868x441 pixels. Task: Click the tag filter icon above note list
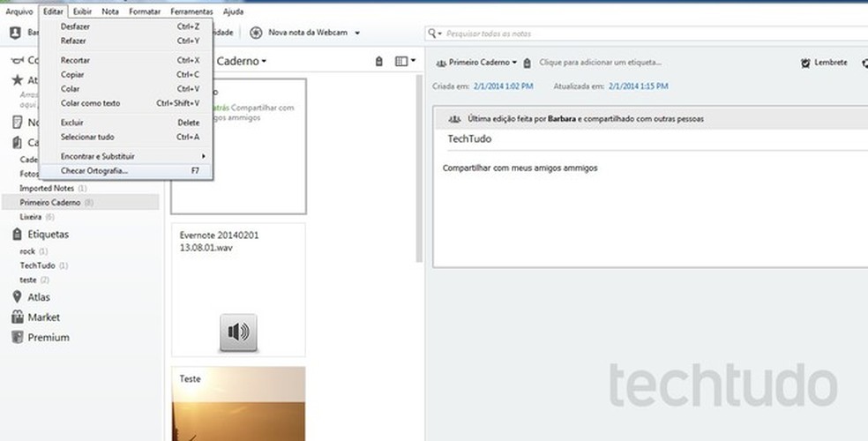point(379,62)
